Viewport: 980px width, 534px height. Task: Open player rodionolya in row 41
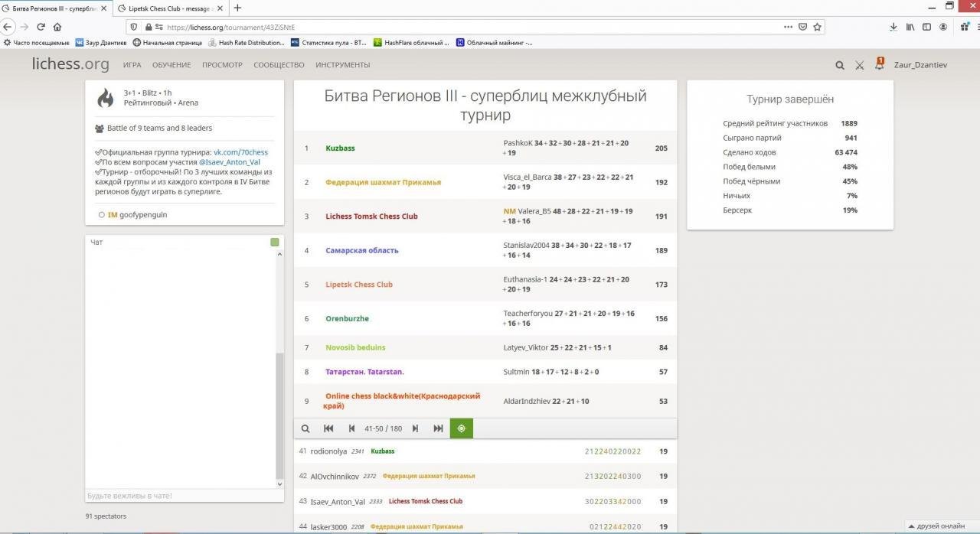(x=328, y=451)
